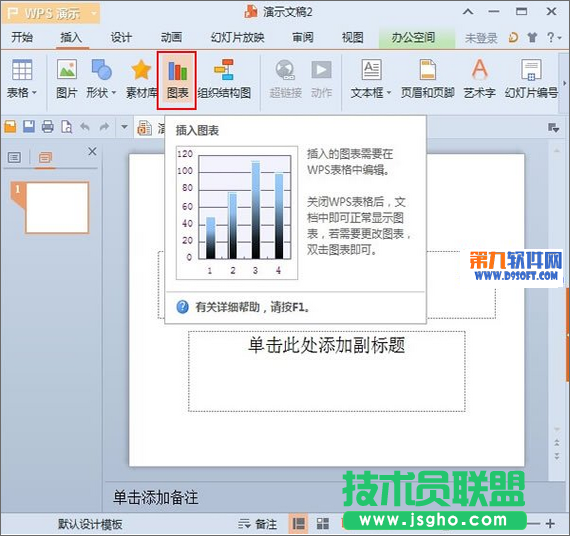Go to previous slide double-arrow button
This screenshot has width=570, height=536.
tap(557, 443)
